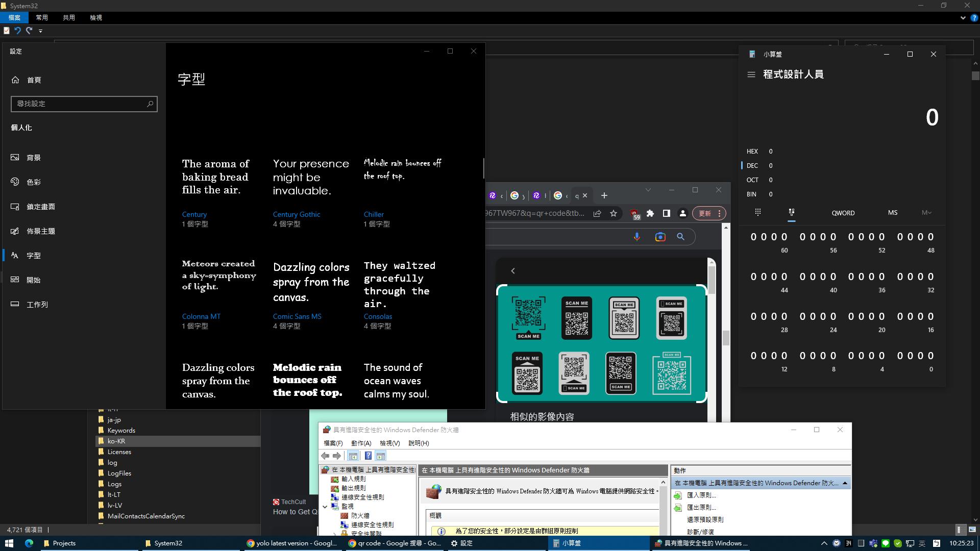This screenshot has height=551, width=980.
Task: Expand the Explorer ribbon chevron
Action: [962, 18]
